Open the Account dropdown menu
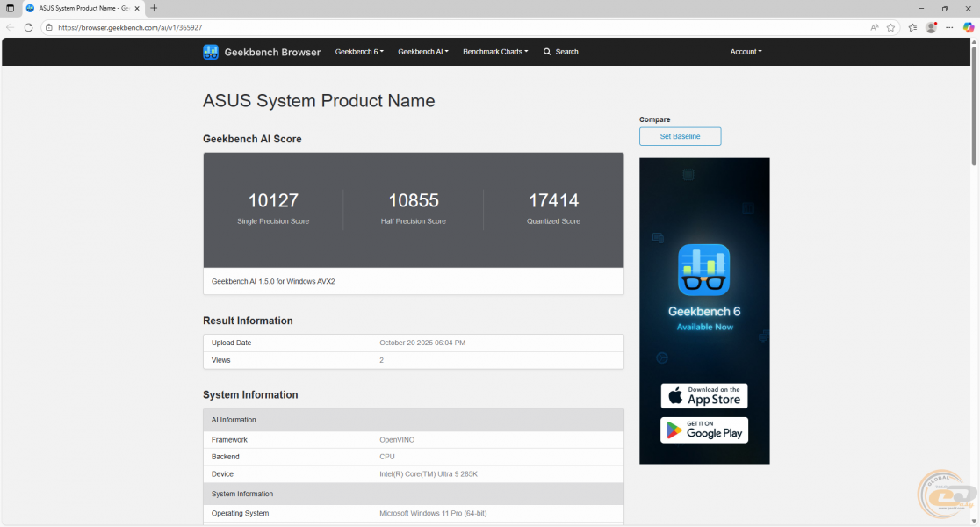The height and width of the screenshot is (527, 980). pos(746,52)
